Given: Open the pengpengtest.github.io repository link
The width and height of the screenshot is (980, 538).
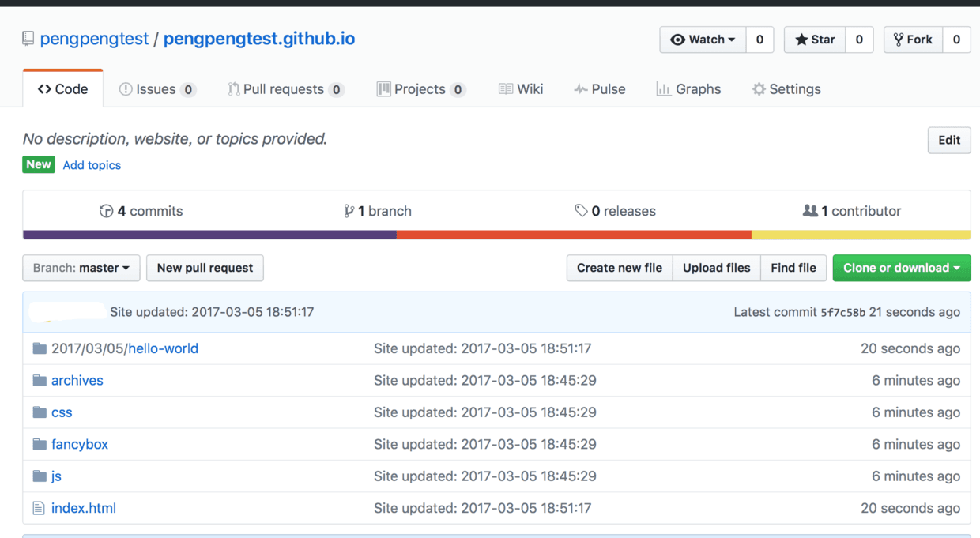Looking at the screenshot, I should pos(259,39).
